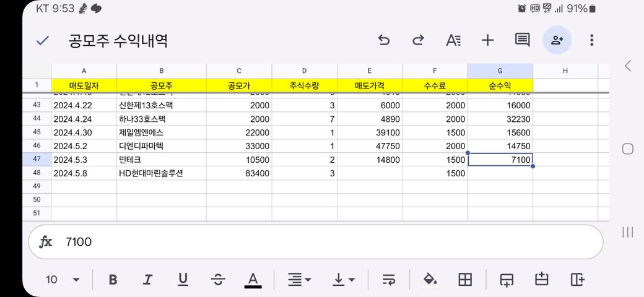The height and width of the screenshot is (297, 644).
Task: Open the fill color picker
Action: pyautogui.click(x=430, y=280)
